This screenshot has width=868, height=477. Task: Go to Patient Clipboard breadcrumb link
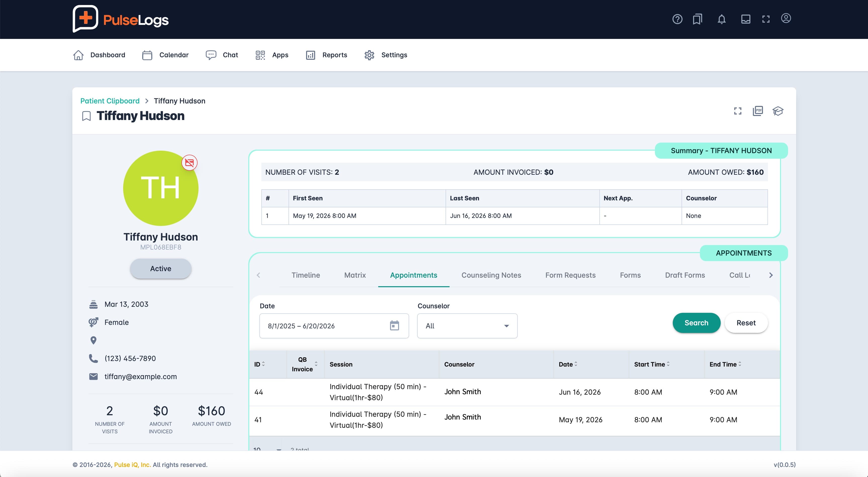110,101
